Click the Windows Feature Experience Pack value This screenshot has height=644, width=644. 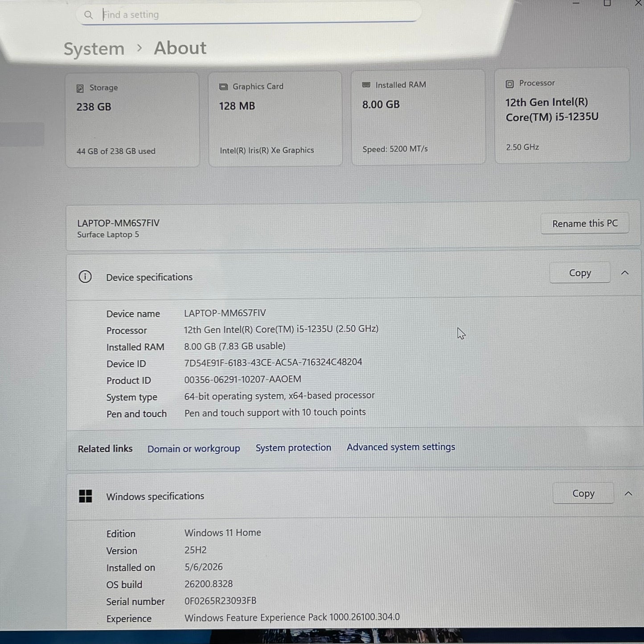[292, 617]
